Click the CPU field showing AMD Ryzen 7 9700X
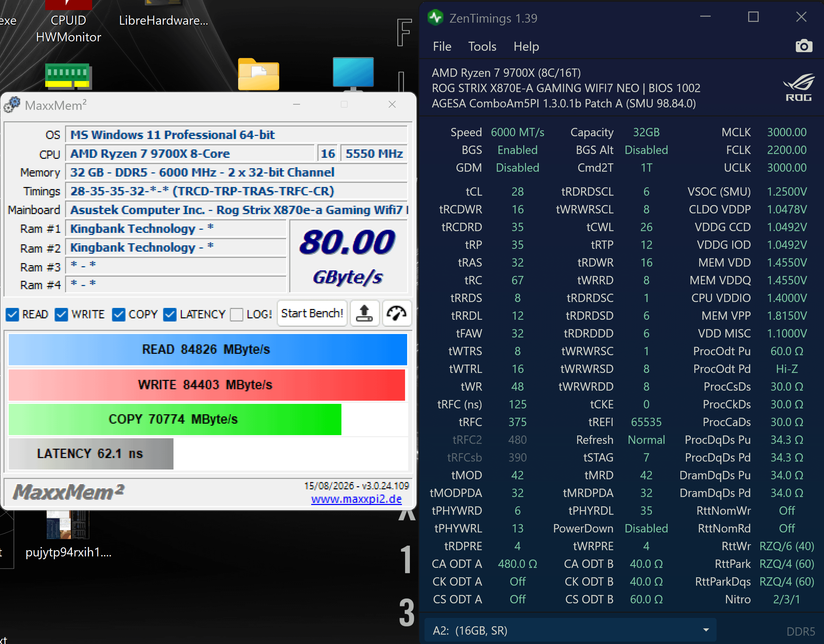Image resolution: width=824 pixels, height=644 pixels. click(190, 154)
